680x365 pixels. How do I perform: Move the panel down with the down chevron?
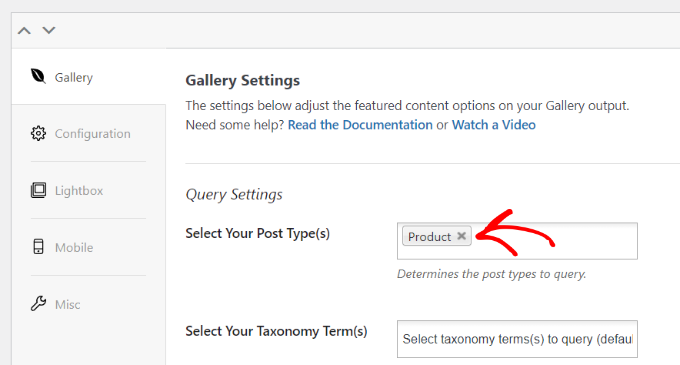[x=49, y=30]
